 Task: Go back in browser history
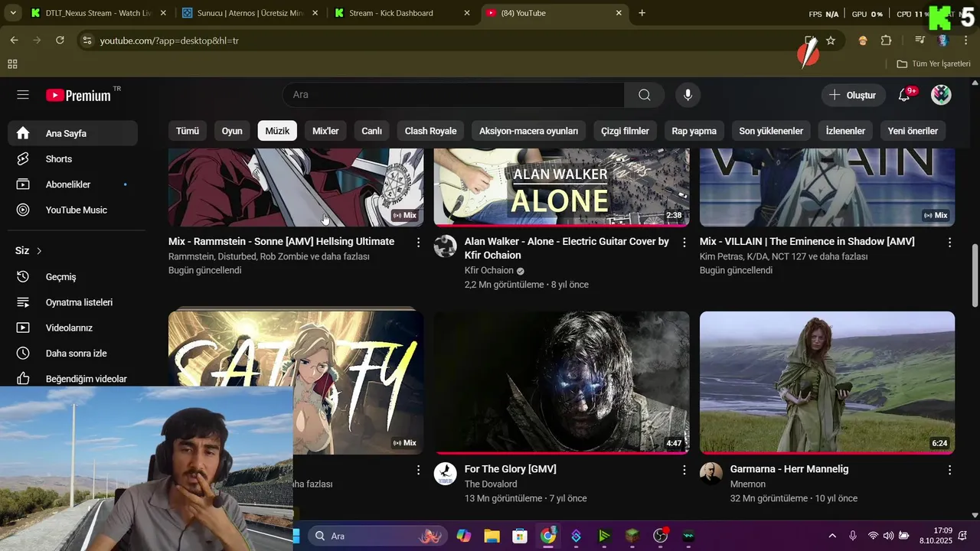point(14,40)
